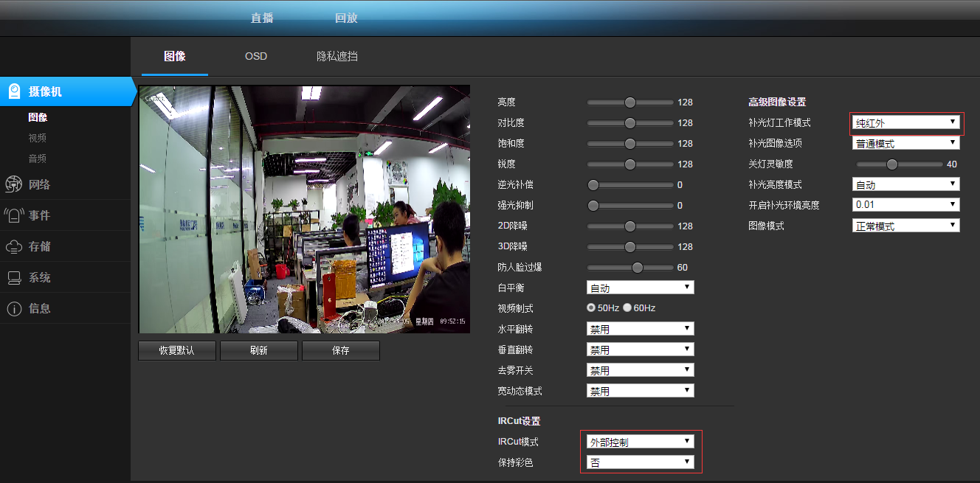Open 视频 settings in sidebar
This screenshot has height=483, width=980.
pos(38,138)
